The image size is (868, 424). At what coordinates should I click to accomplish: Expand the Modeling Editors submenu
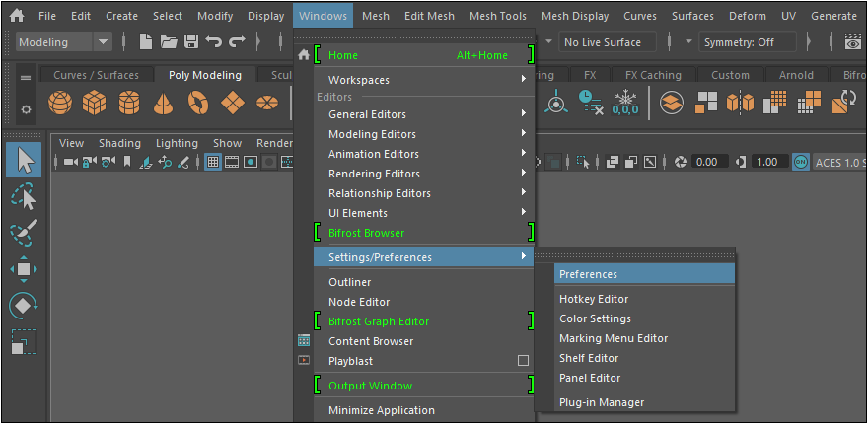pyautogui.click(x=424, y=134)
